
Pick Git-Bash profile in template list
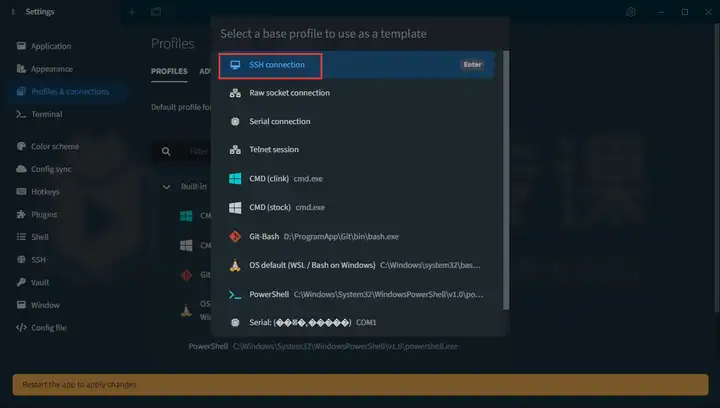(x=356, y=236)
